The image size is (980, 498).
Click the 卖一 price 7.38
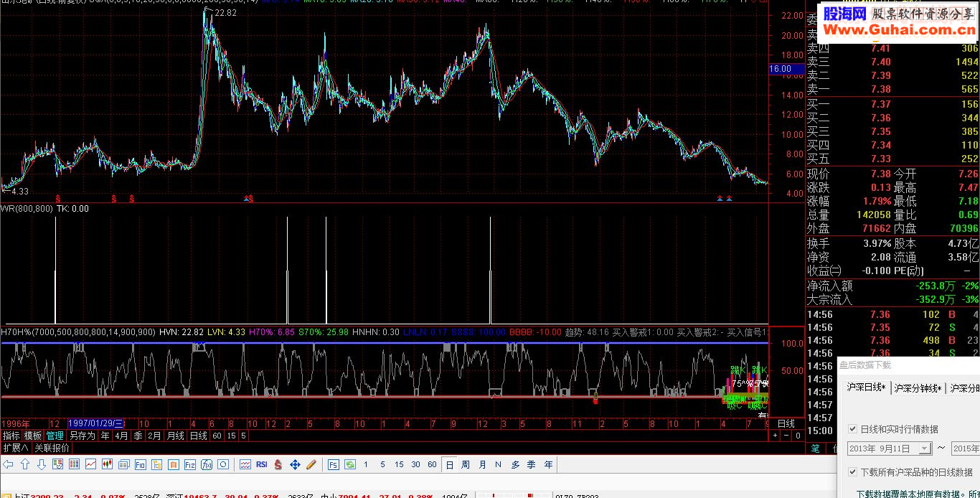click(x=880, y=89)
